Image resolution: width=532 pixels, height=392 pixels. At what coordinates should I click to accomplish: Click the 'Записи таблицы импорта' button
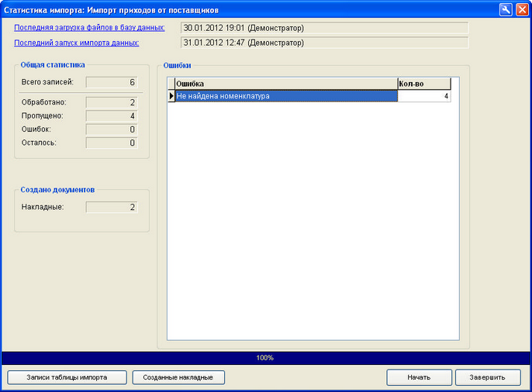(x=66, y=377)
